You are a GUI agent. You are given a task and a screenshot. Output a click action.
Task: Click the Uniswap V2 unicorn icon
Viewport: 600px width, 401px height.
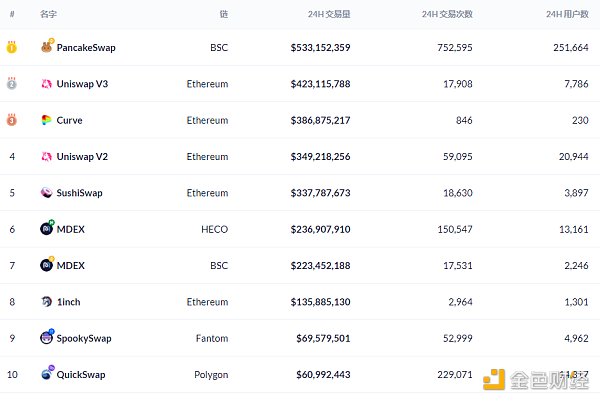[x=47, y=156]
